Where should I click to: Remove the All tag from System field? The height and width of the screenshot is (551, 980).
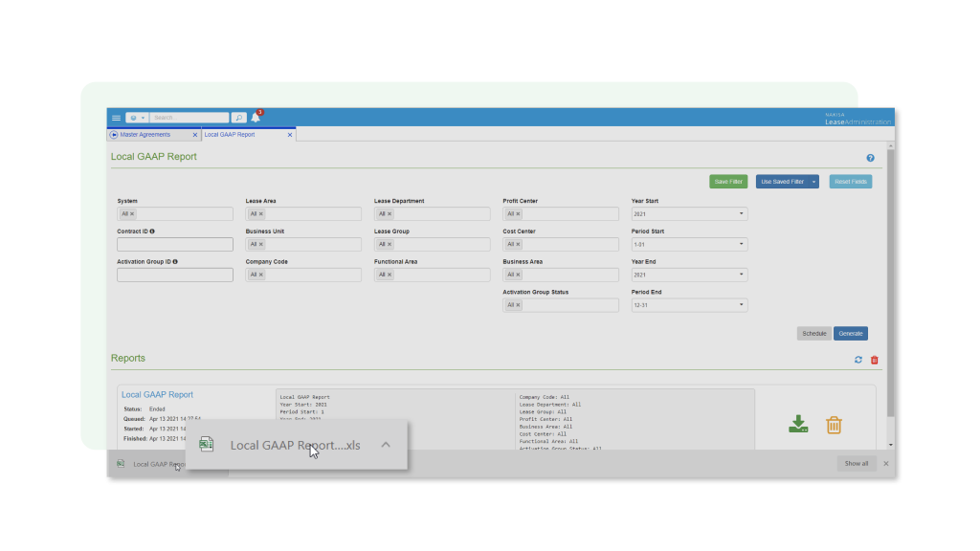(132, 213)
